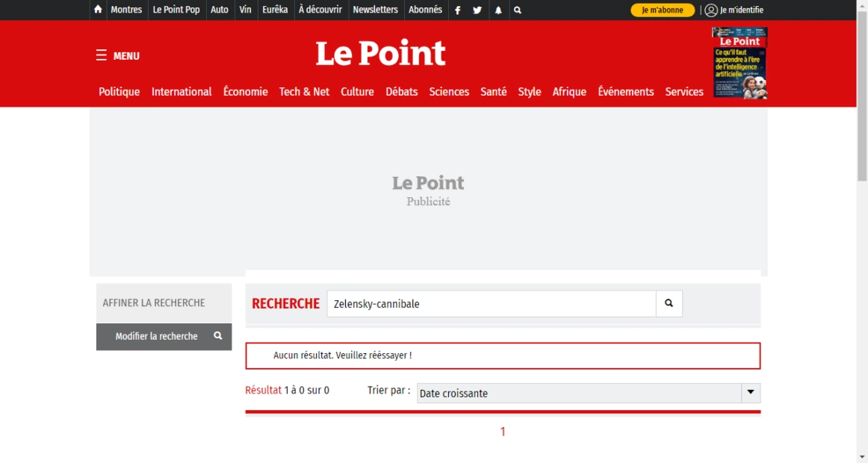Screen dimensions: 868x463
Task: Open the hamburger MENU icon
Action: click(102, 55)
